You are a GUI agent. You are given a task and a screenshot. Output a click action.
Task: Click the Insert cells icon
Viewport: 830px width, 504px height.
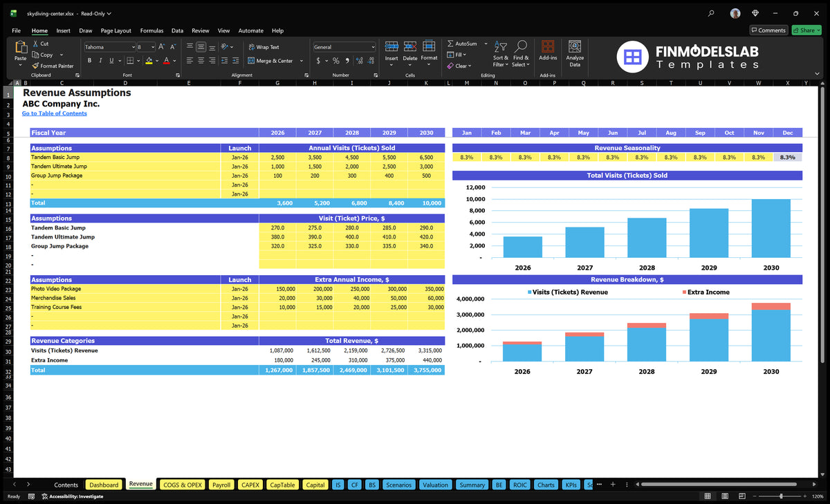pyautogui.click(x=391, y=46)
